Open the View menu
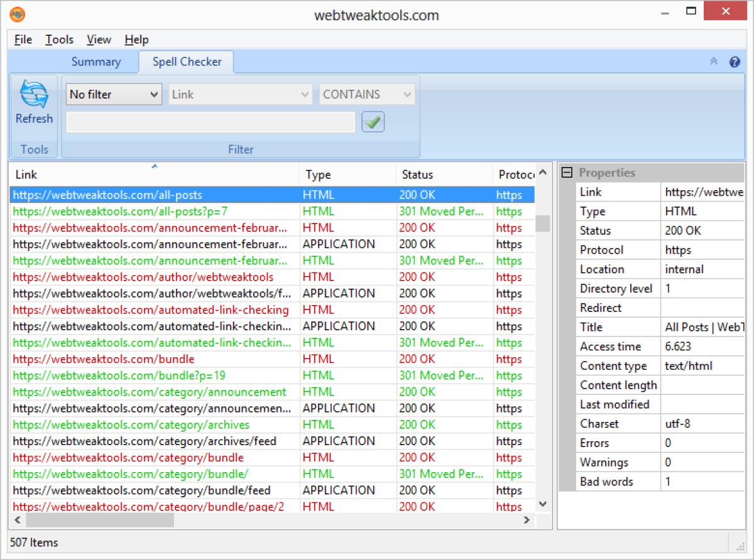 [99, 40]
